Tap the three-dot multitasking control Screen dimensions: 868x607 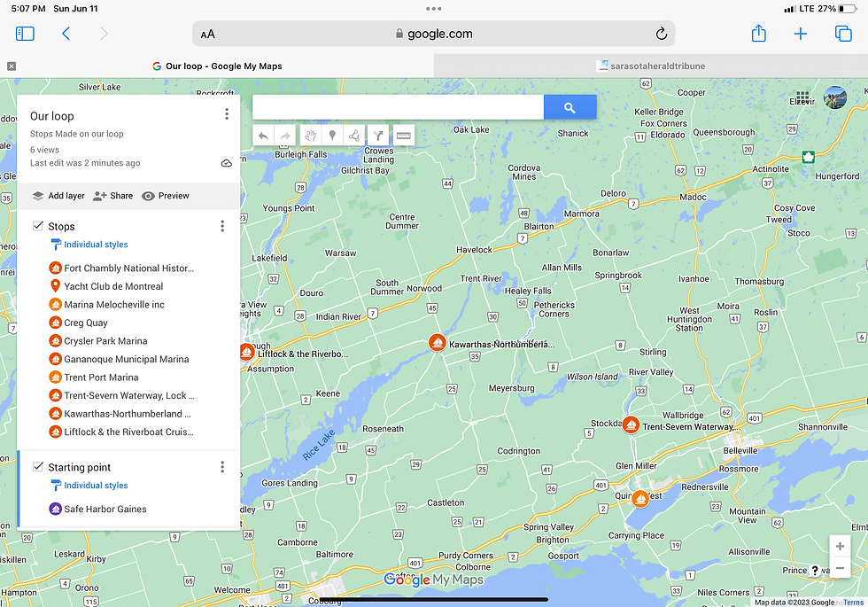click(433, 8)
